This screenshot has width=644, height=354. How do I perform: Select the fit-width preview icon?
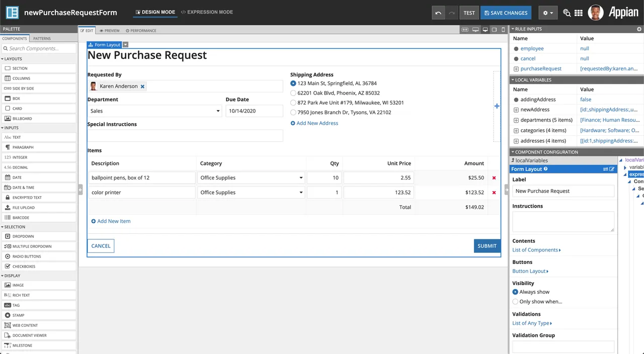(x=466, y=30)
